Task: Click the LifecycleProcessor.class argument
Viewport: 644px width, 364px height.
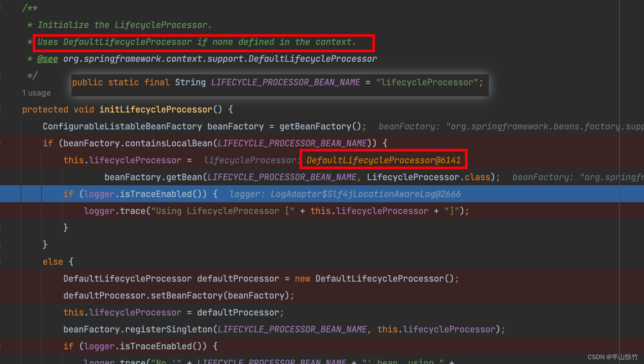Action: tap(428, 177)
